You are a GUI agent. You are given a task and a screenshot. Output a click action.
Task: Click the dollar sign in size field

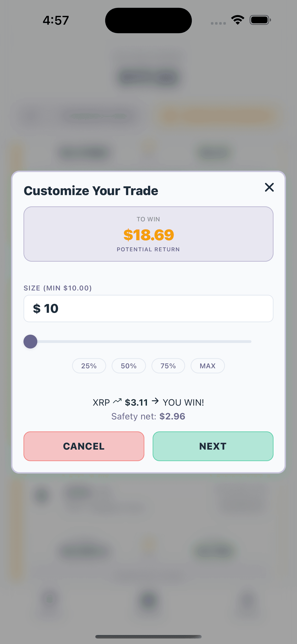(x=37, y=308)
